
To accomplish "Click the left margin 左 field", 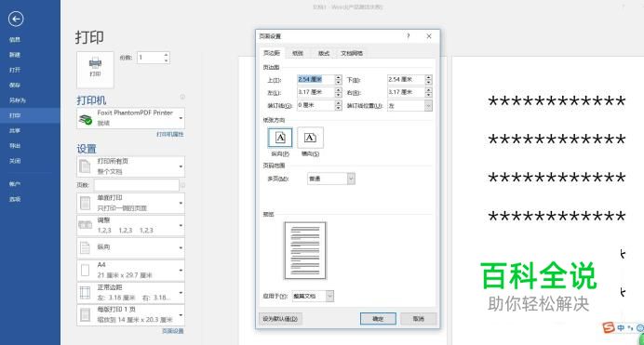I will (x=315, y=92).
